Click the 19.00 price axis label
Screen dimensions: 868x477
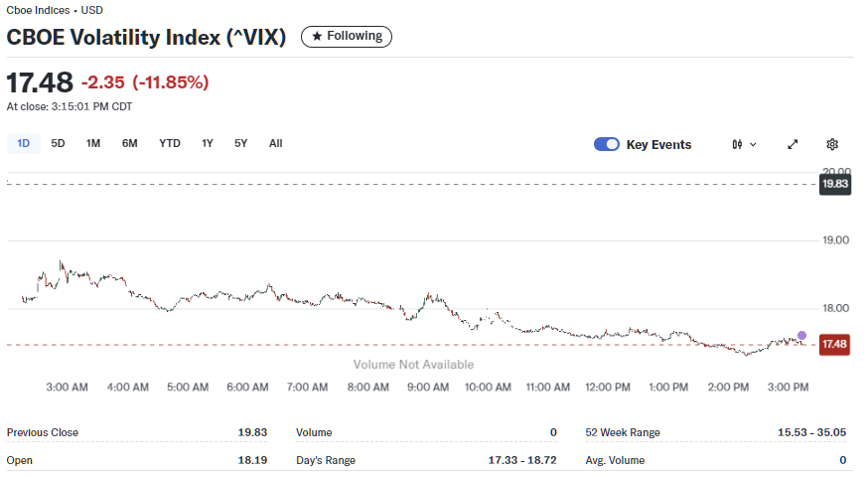tap(835, 240)
